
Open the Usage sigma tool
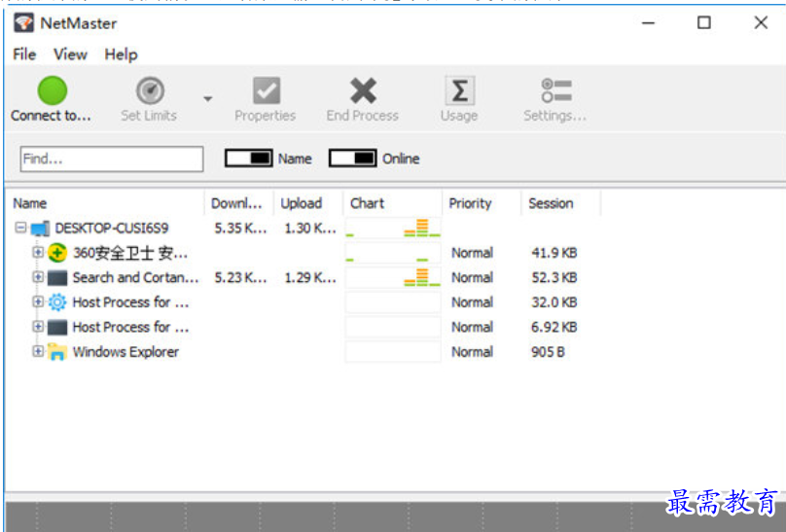pos(460,90)
